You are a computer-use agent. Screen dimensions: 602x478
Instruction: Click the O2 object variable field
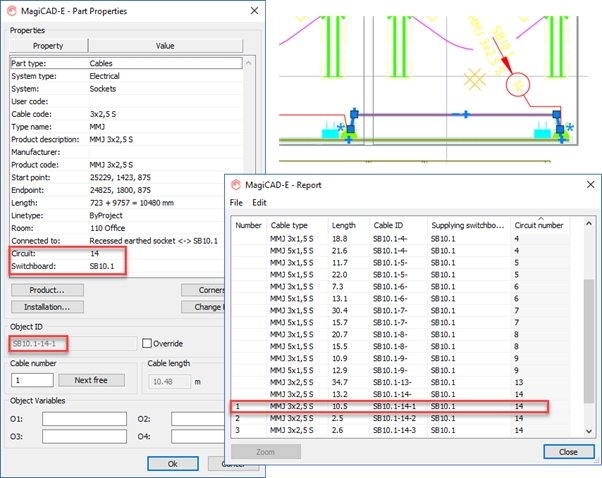click(198, 419)
